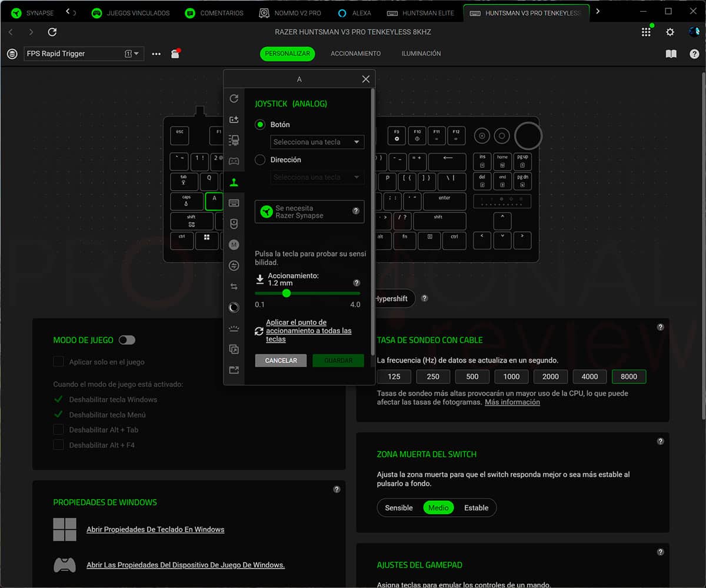Open the Personalizar tab
Viewport: 706px width, 588px height.
point(288,54)
